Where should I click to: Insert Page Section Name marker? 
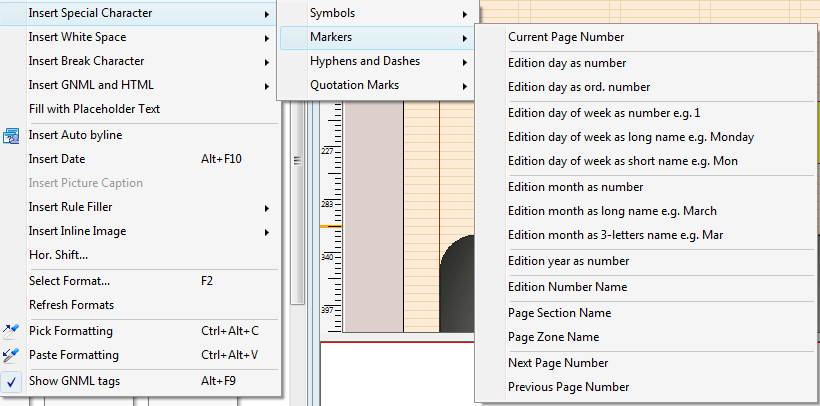click(x=646, y=313)
